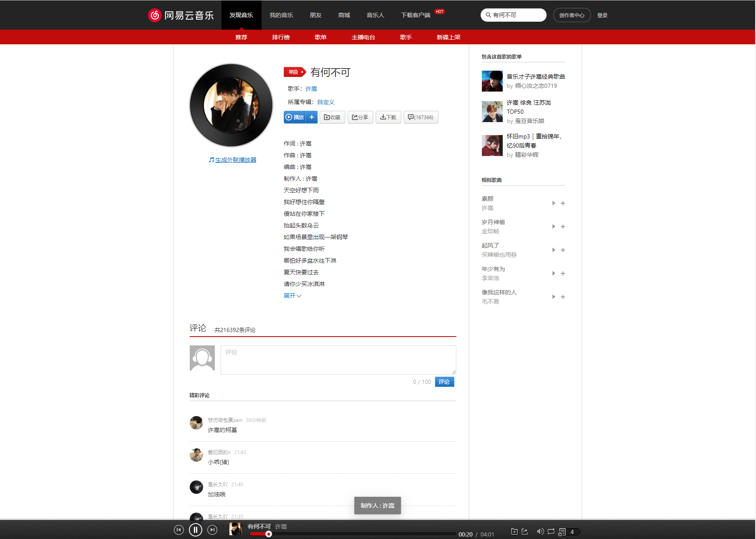756x539 pixels.
Task: Pause playback in the player bar
Action: coord(196,530)
